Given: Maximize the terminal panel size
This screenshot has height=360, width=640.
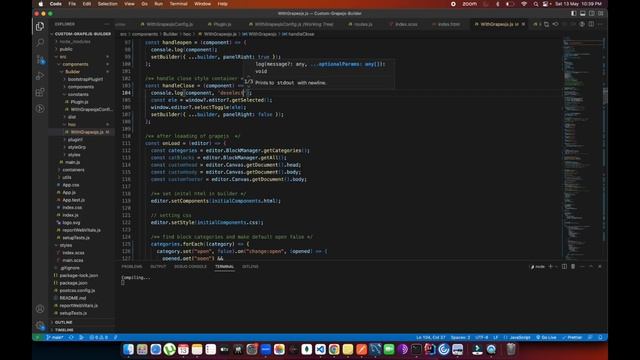Looking at the screenshot, I should pos(591,267).
